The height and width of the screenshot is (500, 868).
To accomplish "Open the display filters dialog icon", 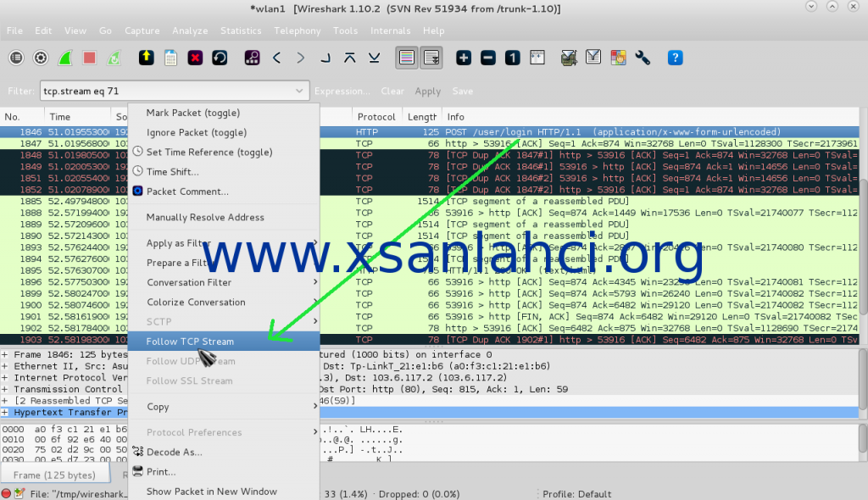I will point(593,58).
